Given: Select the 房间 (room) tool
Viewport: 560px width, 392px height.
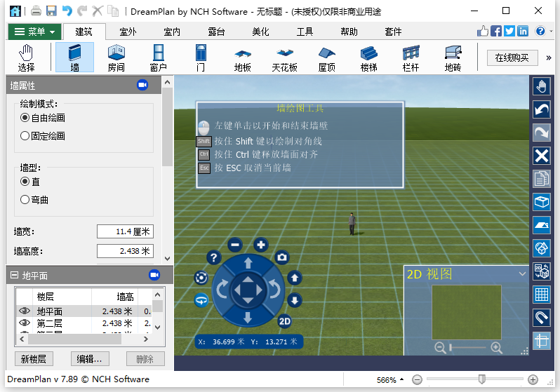Looking at the screenshot, I should coord(116,58).
